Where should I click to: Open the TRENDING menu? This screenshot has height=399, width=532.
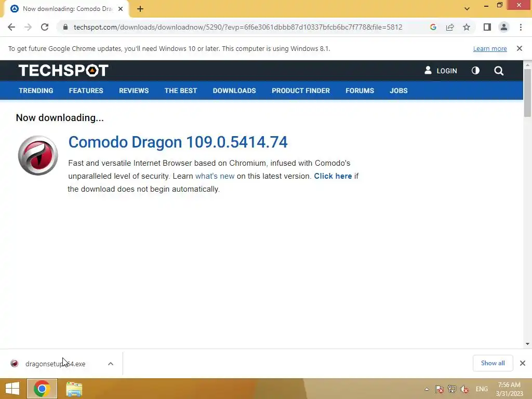(36, 90)
